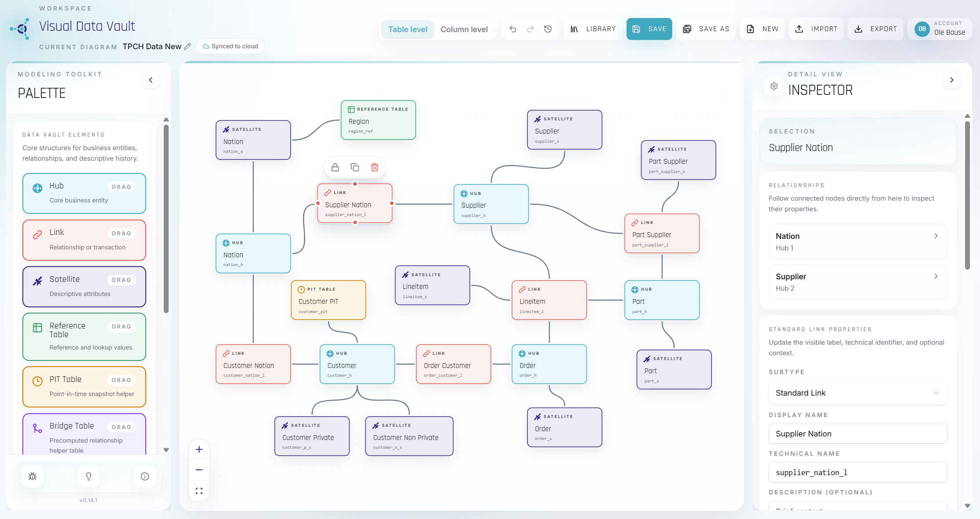Click the info circle icon
The width and height of the screenshot is (980, 519).
pyautogui.click(x=145, y=476)
